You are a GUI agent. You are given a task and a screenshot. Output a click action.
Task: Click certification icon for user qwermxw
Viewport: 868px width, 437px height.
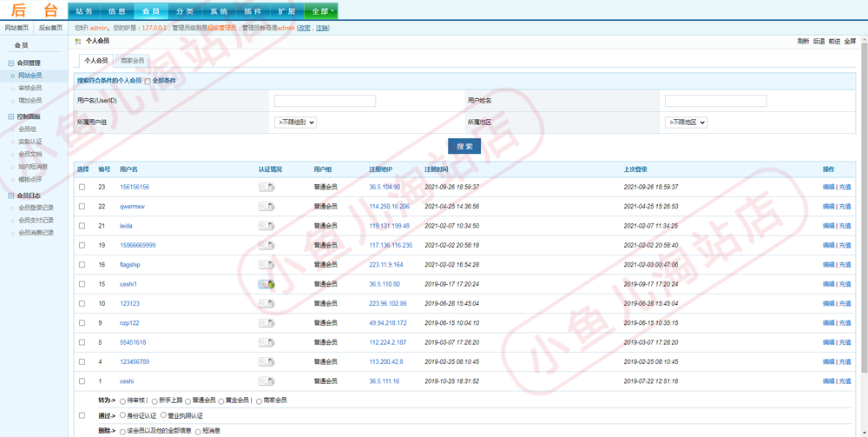click(x=266, y=207)
